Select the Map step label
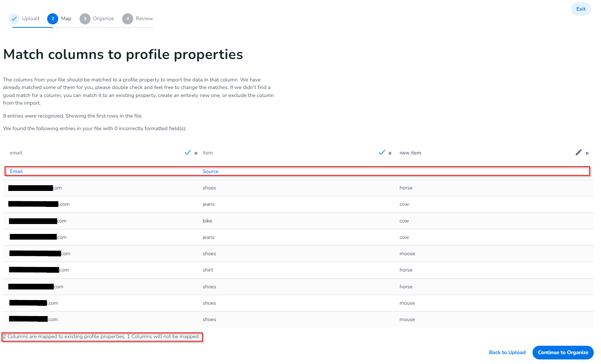The width and height of the screenshot is (601, 364). [x=66, y=19]
